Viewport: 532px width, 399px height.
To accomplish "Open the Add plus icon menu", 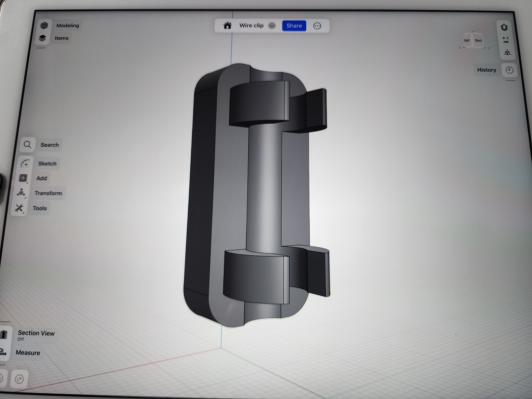I will [x=23, y=178].
